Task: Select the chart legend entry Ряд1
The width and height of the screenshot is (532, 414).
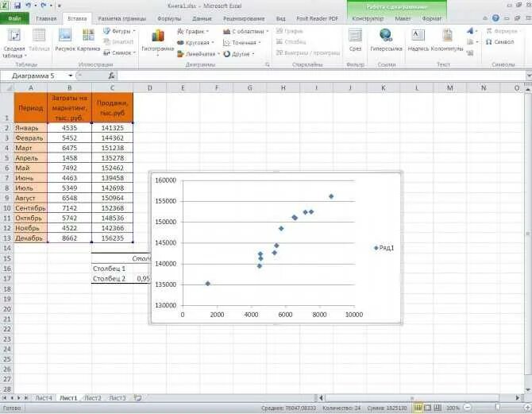Action: click(x=384, y=248)
